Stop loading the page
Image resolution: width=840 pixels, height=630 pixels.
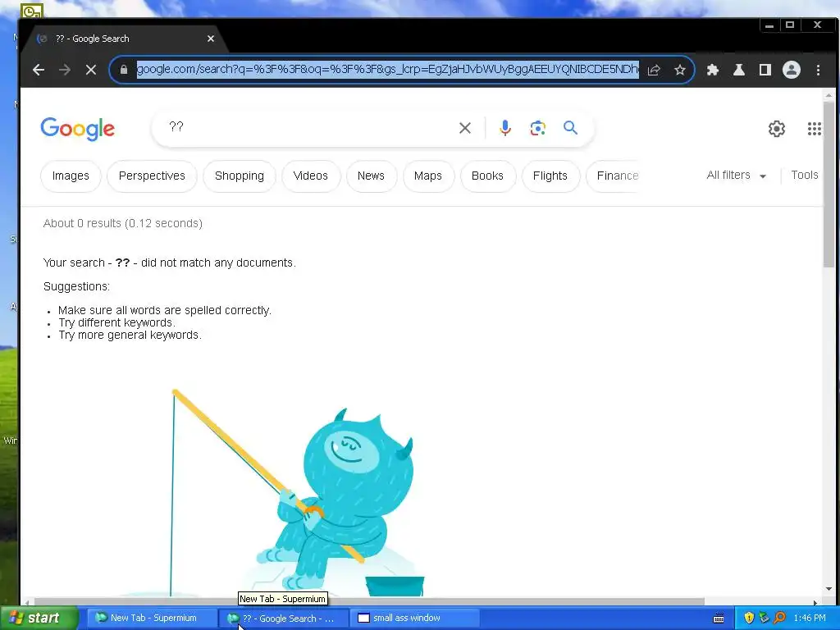(90, 70)
